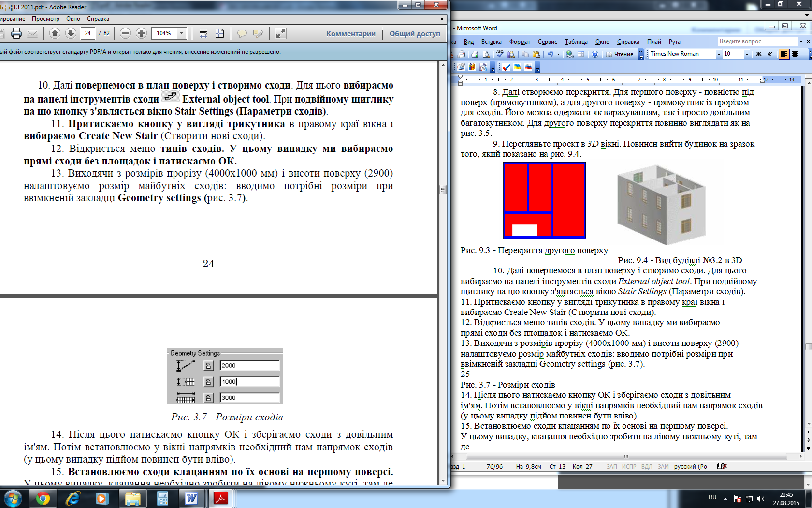
Task: Open the 104% zoom dropdown
Action: coord(182,33)
